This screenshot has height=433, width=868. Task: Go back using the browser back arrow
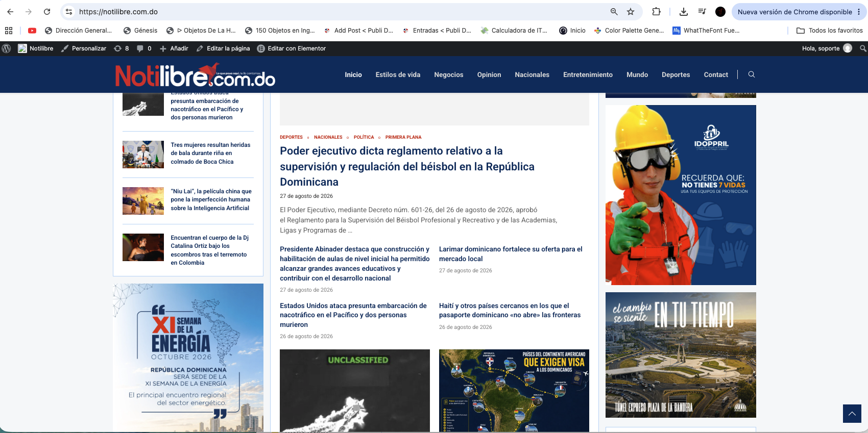(10, 12)
